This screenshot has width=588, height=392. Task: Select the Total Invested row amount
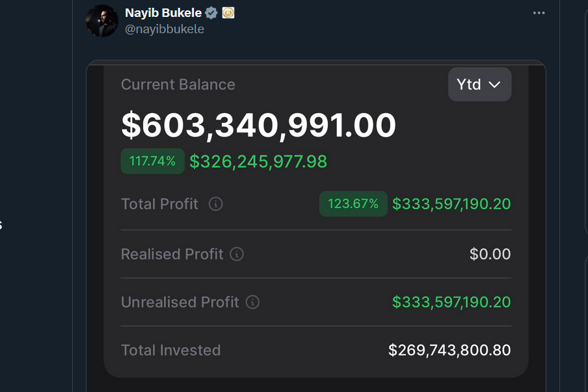pyautogui.click(x=449, y=350)
